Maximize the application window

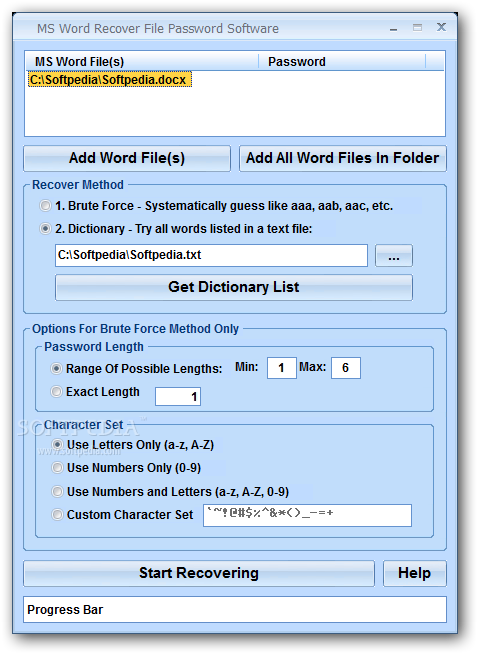tap(418, 28)
